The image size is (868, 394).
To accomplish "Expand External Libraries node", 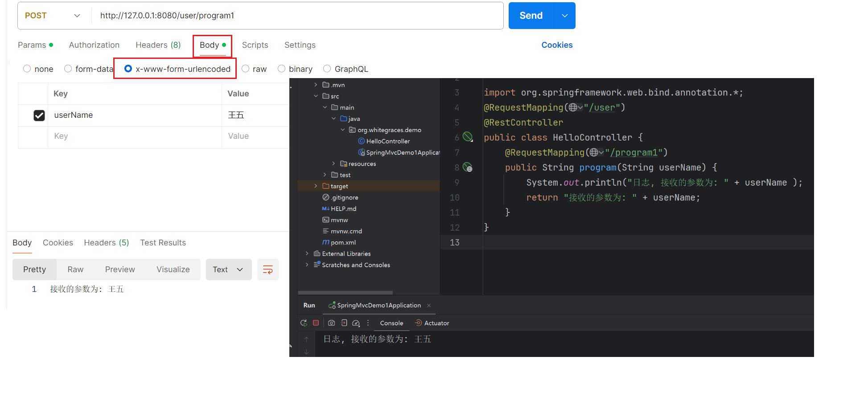I will tap(307, 253).
